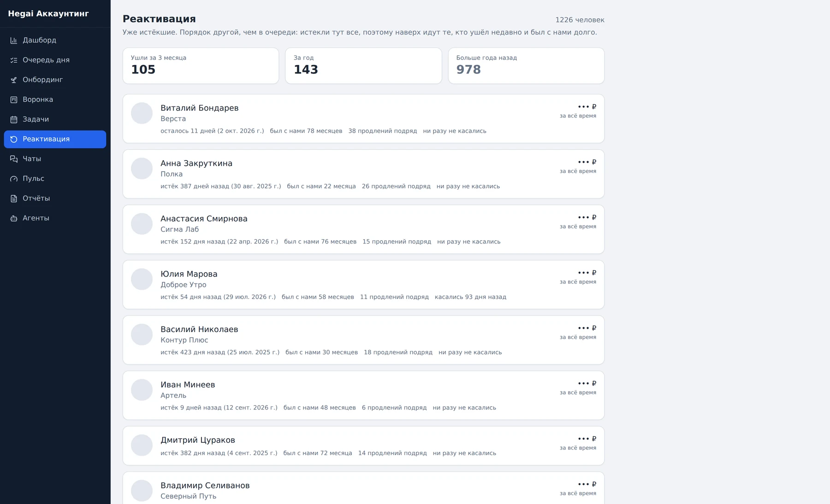Click the Отчёты document icon

(14, 199)
